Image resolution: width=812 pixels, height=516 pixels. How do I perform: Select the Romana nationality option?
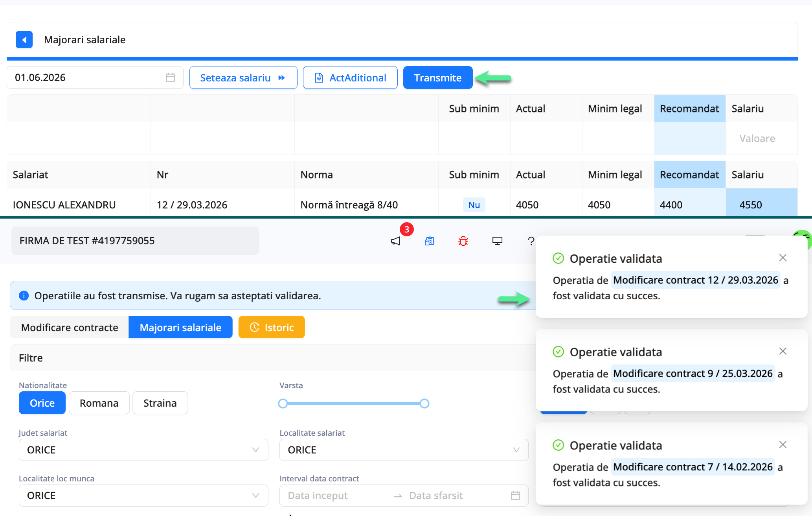pyautogui.click(x=99, y=403)
